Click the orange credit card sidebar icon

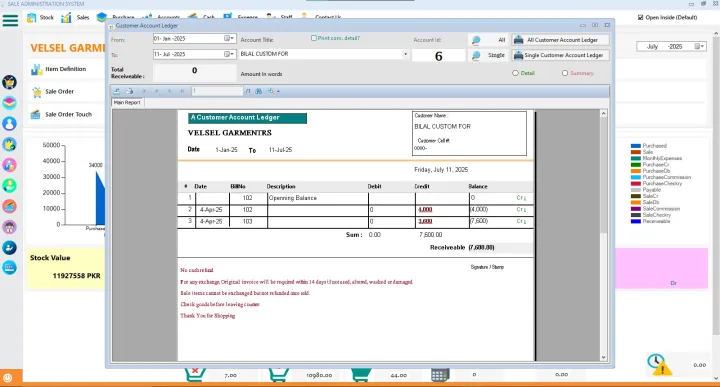(x=9, y=206)
